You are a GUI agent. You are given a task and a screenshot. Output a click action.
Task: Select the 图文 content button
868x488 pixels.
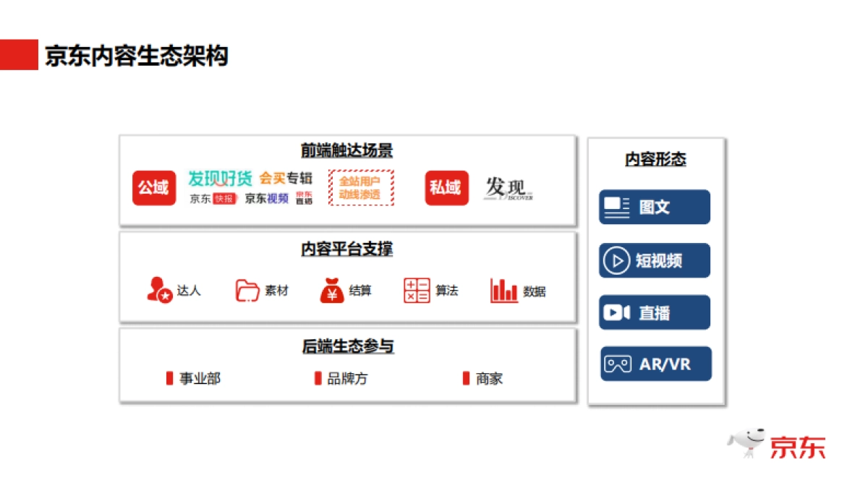[655, 207]
